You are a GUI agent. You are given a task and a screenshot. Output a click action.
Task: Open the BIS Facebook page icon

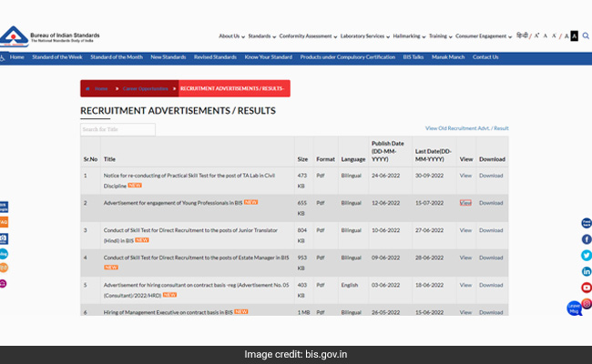point(587,239)
